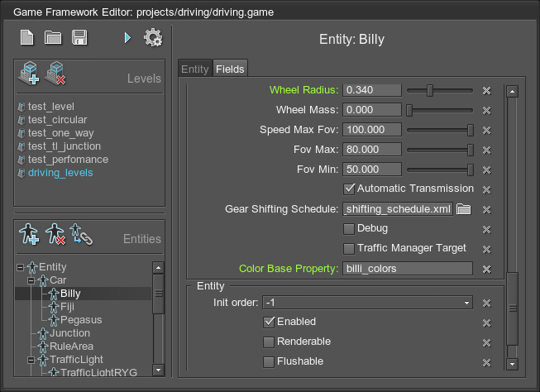
Task: Switch to the Entity tab
Action: tap(195, 69)
